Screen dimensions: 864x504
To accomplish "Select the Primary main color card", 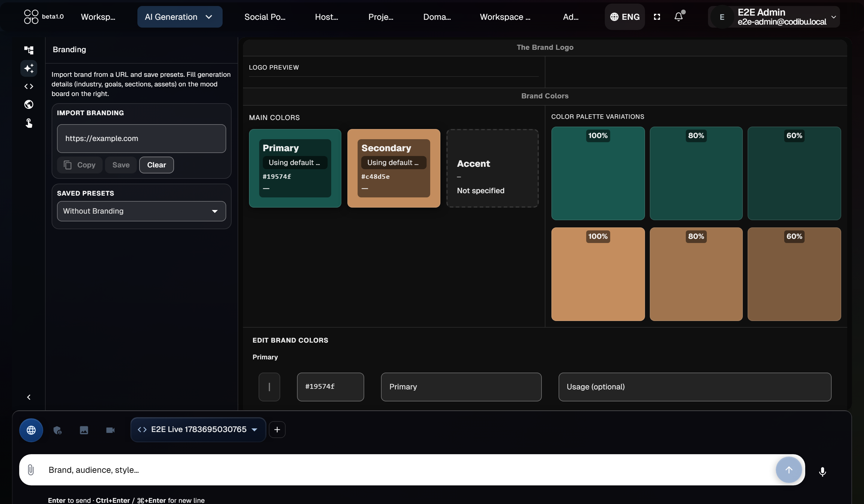I will (295, 168).
